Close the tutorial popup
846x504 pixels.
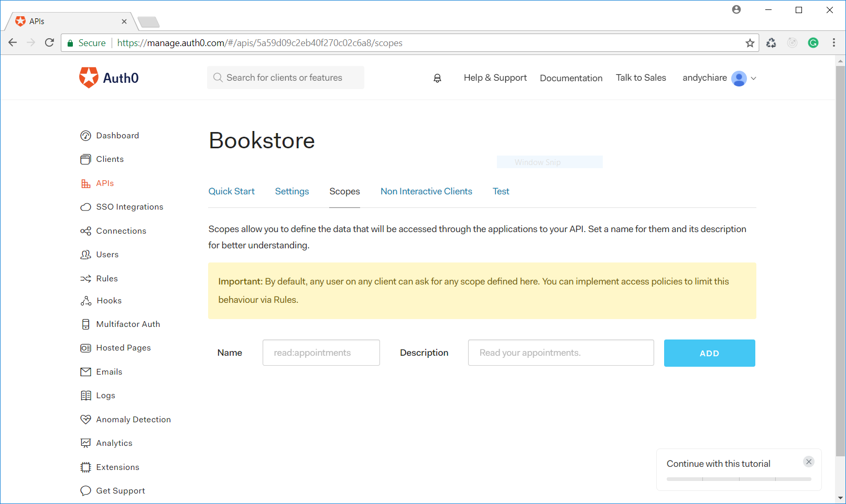click(x=809, y=462)
